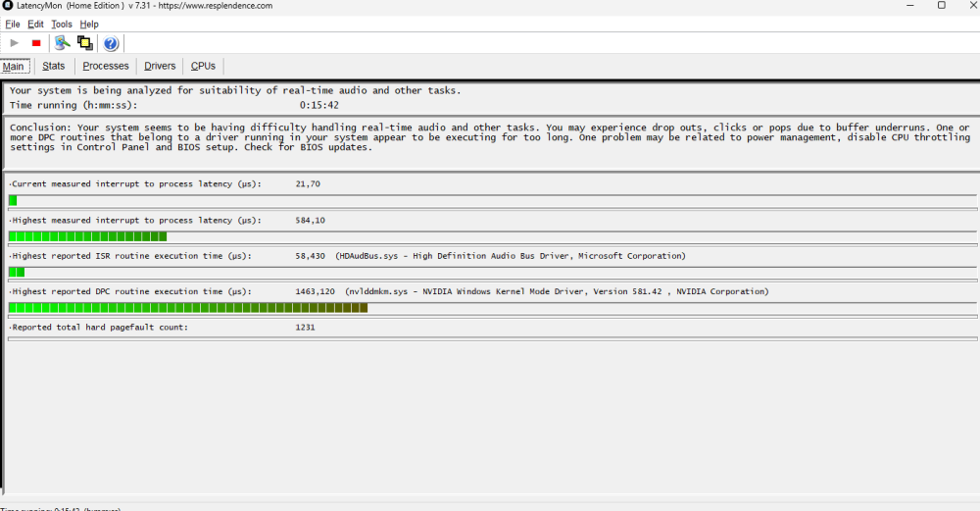Screen dimensions: 980x511
Task: Open the Help menu
Action: tap(89, 24)
